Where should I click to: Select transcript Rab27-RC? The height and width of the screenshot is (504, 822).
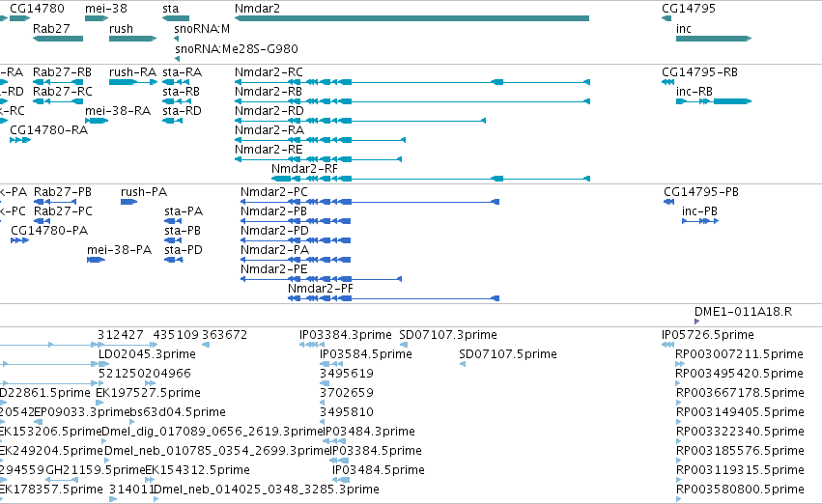tap(63, 92)
